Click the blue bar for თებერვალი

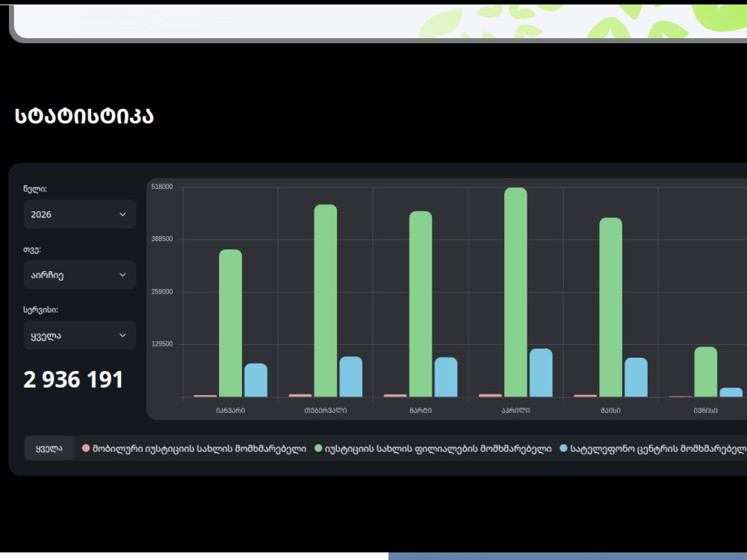pyautogui.click(x=350, y=376)
